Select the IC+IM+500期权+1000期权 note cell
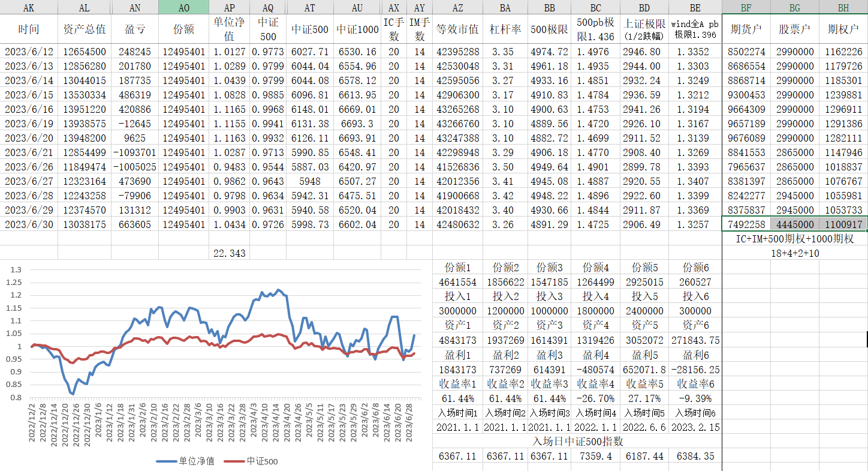Viewport: 868px width, 471px height. point(794,238)
